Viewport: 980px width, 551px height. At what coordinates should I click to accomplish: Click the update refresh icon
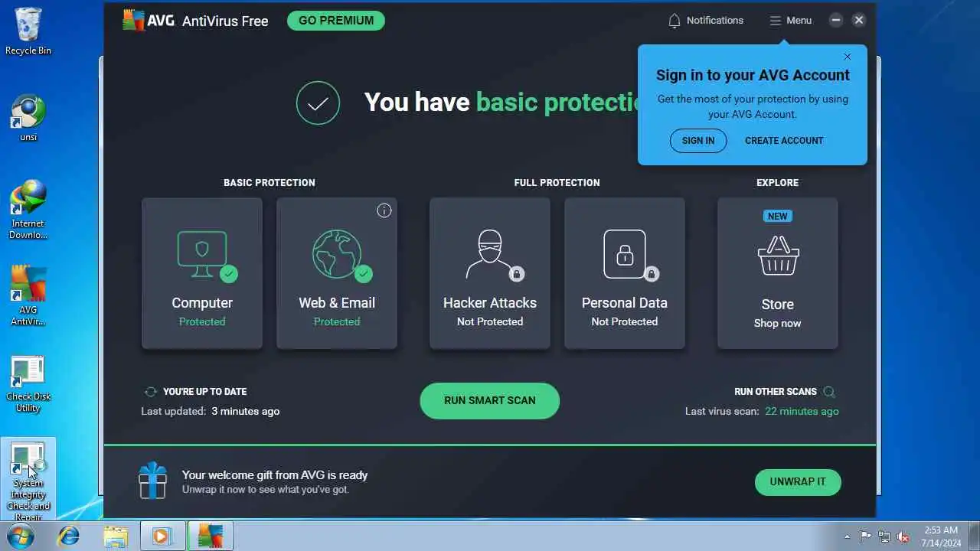(x=151, y=392)
